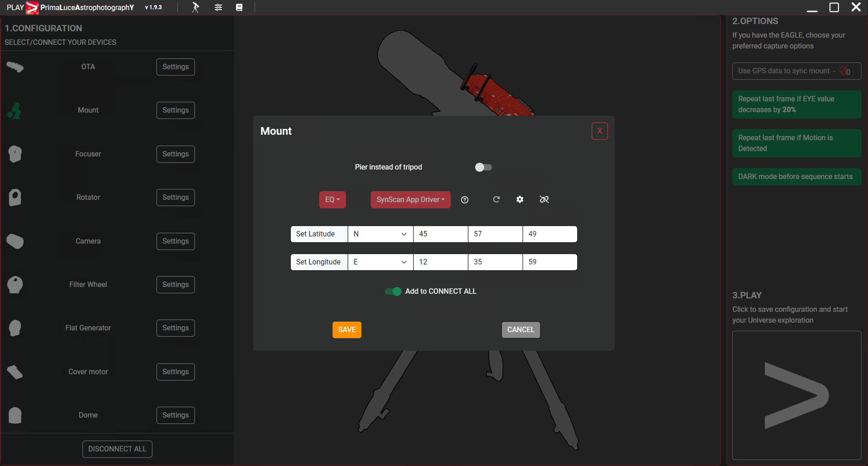The width and height of the screenshot is (868, 466).
Task: Open OTA Settings
Action: [x=175, y=67]
